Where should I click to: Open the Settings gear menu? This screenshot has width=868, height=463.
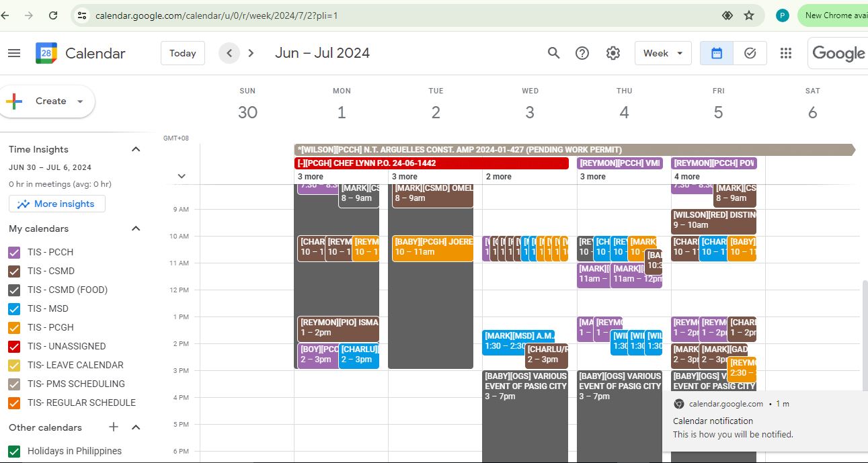pos(613,53)
